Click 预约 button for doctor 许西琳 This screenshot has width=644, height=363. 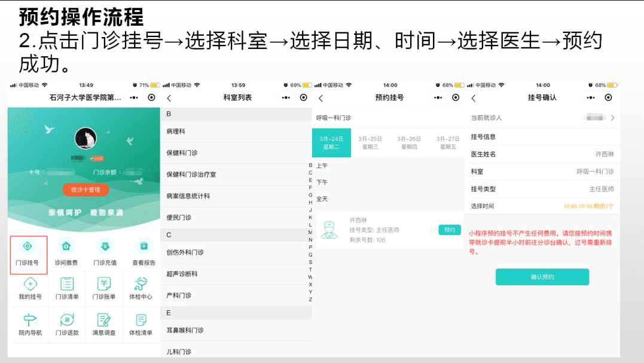point(450,230)
